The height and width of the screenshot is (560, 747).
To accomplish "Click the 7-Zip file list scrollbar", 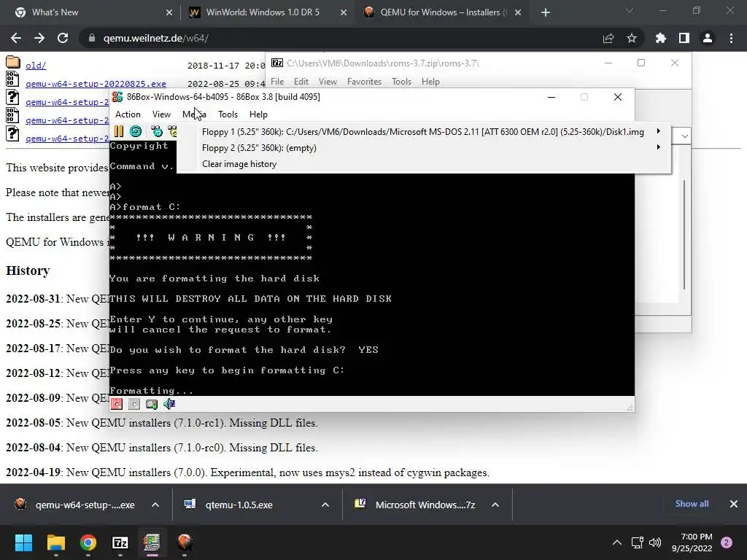I will click(684, 235).
